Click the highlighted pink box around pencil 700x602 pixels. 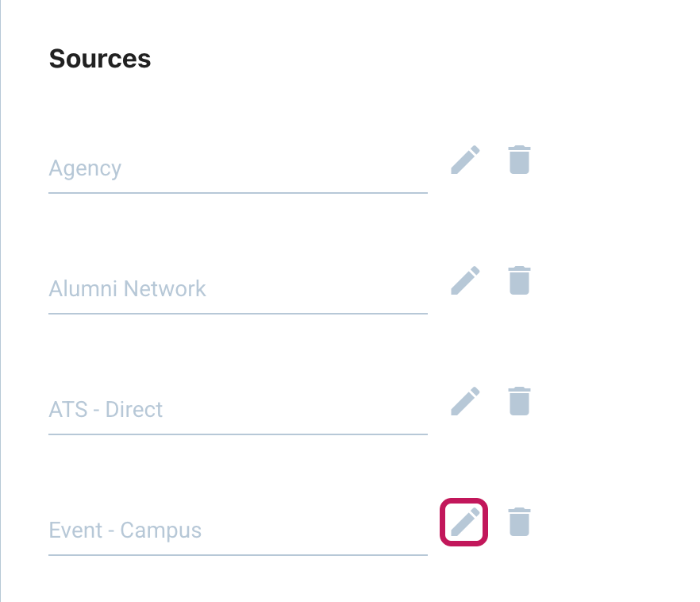click(x=463, y=522)
